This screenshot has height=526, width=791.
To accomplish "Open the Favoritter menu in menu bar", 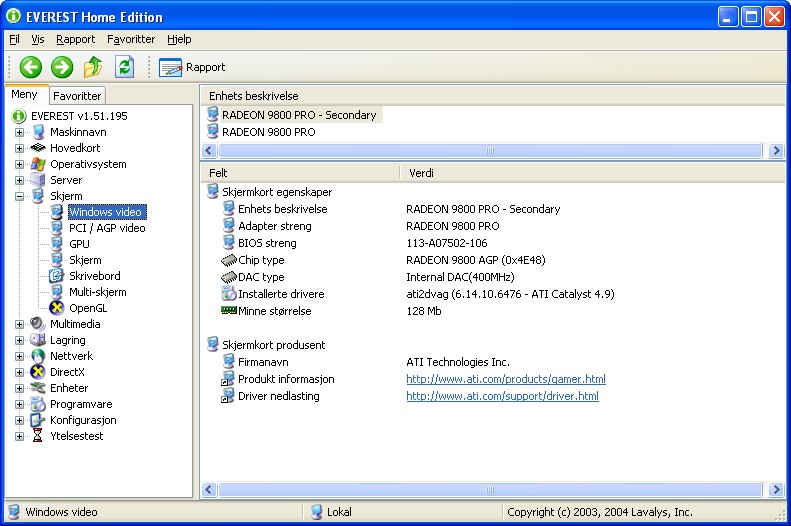I will [131, 39].
